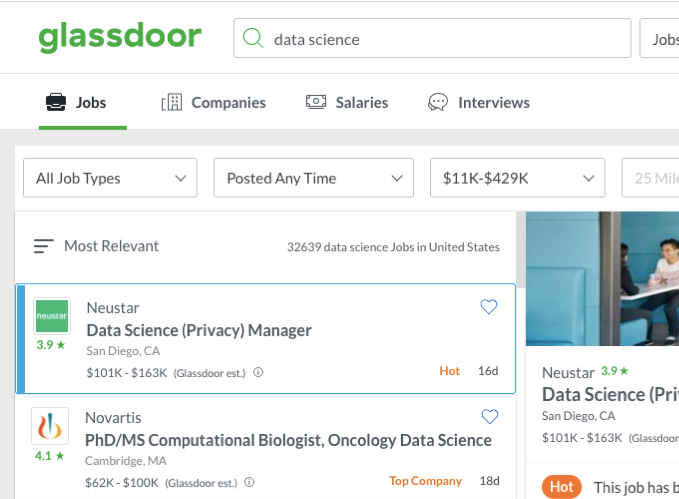This screenshot has width=679, height=499.
Task: Open PhD/MS Computational Biologist job listing
Action: pos(288,440)
